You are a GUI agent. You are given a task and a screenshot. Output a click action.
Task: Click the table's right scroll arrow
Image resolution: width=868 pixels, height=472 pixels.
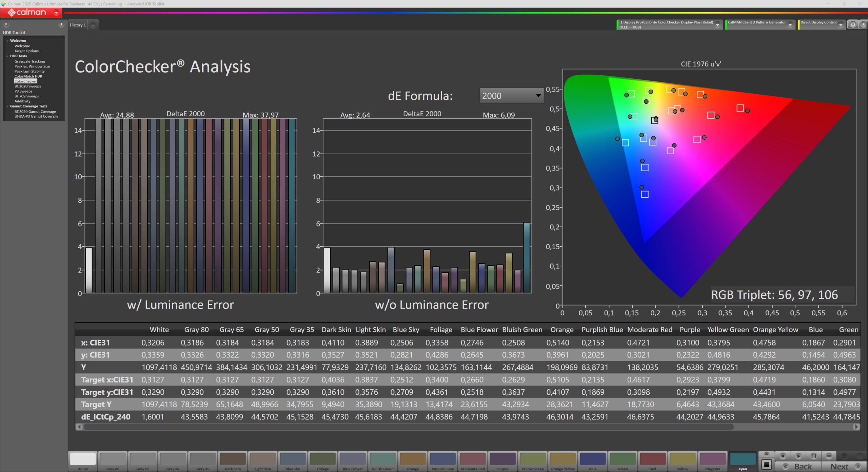[x=856, y=427]
